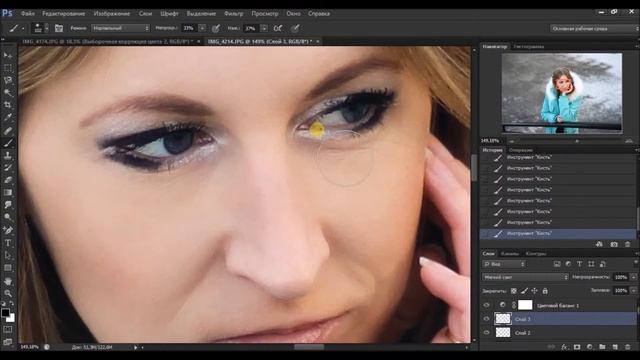
Task: Open the layer filter type dropdown
Action: point(504,264)
